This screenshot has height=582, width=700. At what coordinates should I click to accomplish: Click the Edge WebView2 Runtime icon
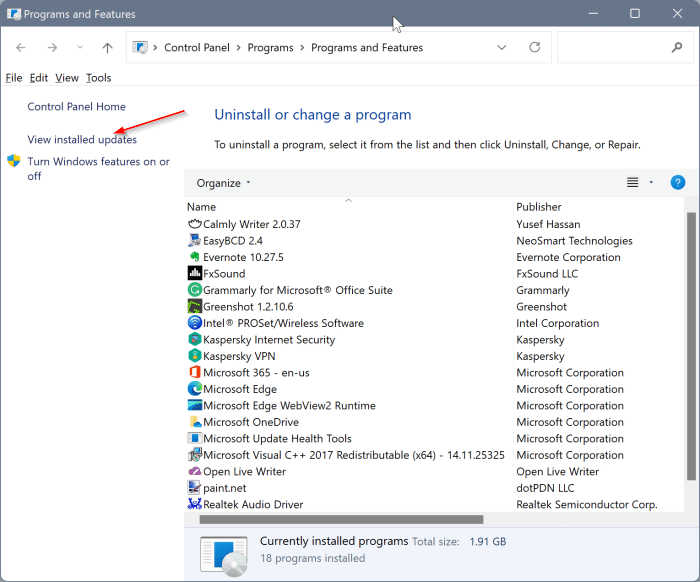[195, 406]
